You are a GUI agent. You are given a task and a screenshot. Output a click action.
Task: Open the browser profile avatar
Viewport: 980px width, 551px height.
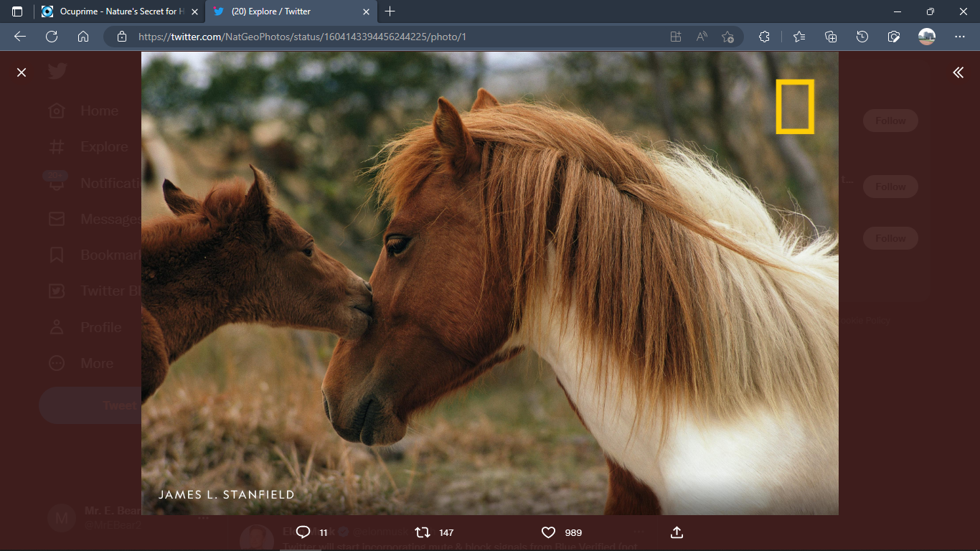(x=927, y=37)
